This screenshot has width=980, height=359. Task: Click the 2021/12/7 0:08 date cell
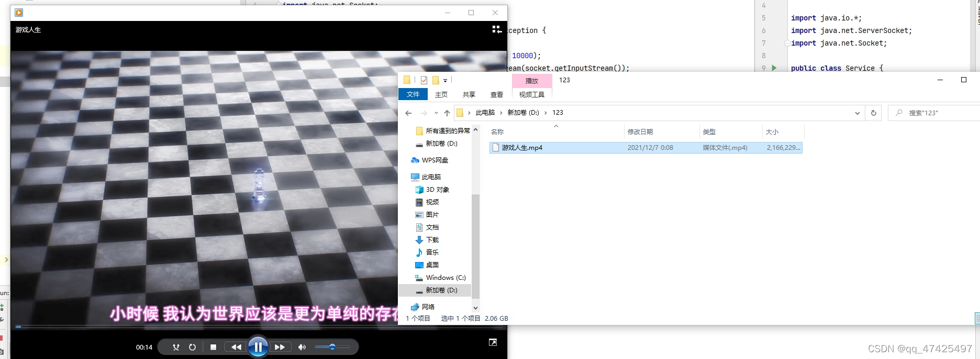click(650, 148)
